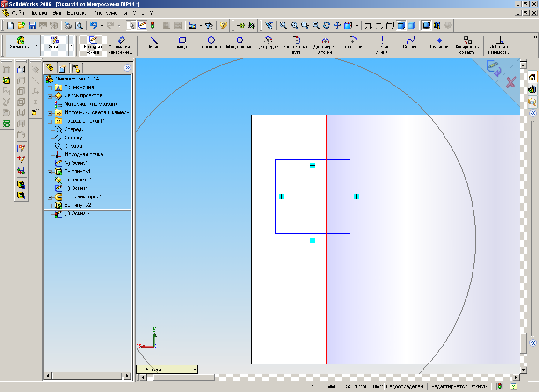Open the Окно menu

coord(138,13)
